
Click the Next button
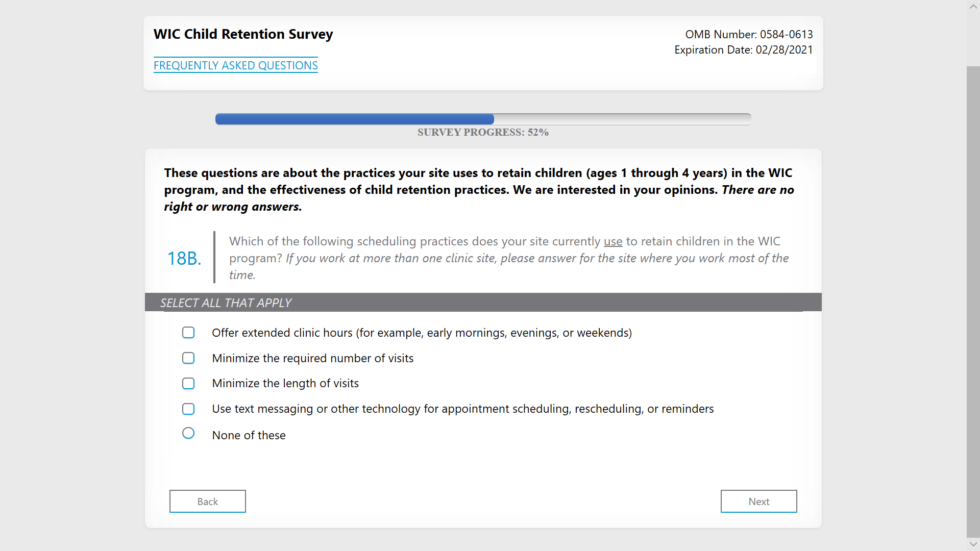click(x=758, y=501)
